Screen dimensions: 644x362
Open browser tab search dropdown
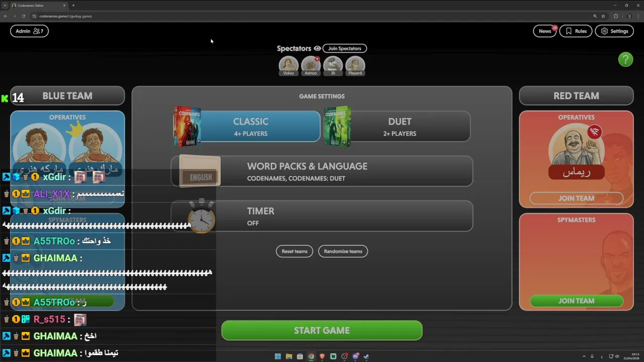[5, 5]
